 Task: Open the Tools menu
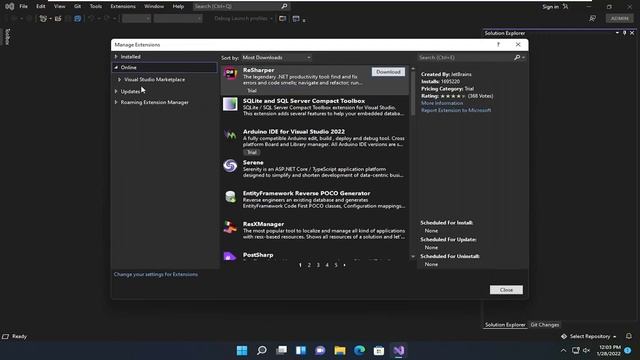click(x=96, y=6)
